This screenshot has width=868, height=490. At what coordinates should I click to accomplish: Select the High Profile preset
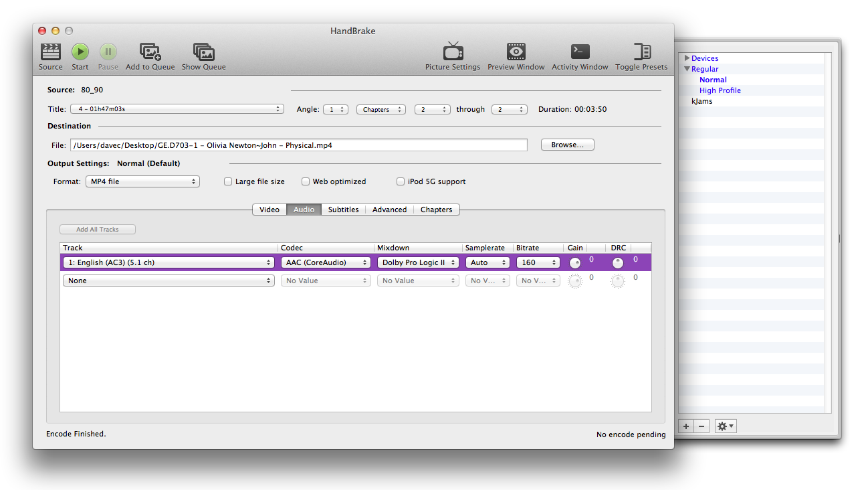(720, 90)
